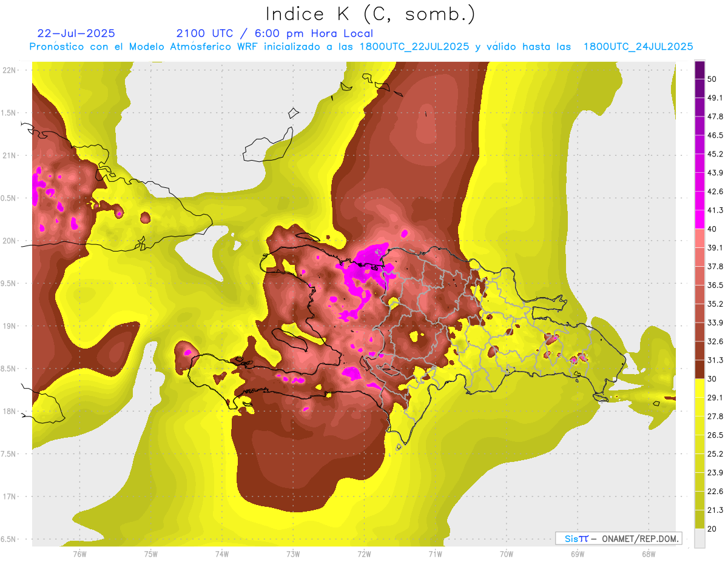The image size is (728, 562).
Task: Click the legend value "45.2"
Action: pos(715,154)
